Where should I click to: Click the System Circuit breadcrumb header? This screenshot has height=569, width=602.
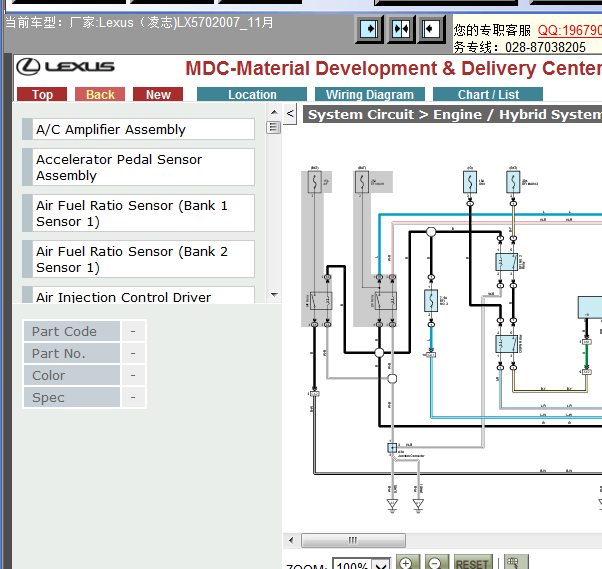point(453,114)
